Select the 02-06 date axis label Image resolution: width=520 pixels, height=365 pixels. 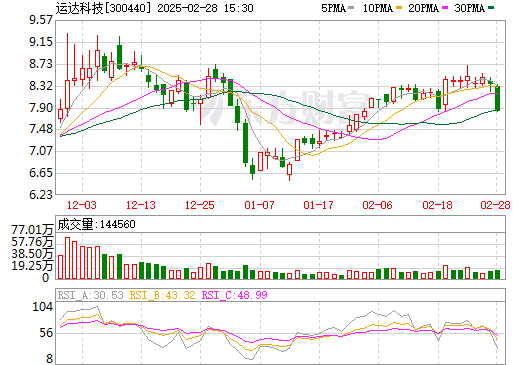pyautogui.click(x=377, y=205)
